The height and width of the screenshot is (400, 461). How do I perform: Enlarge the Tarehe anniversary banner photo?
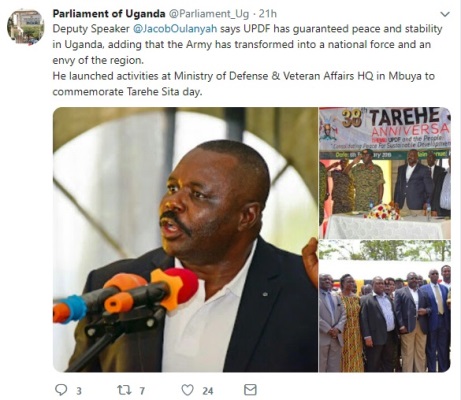coord(385,173)
